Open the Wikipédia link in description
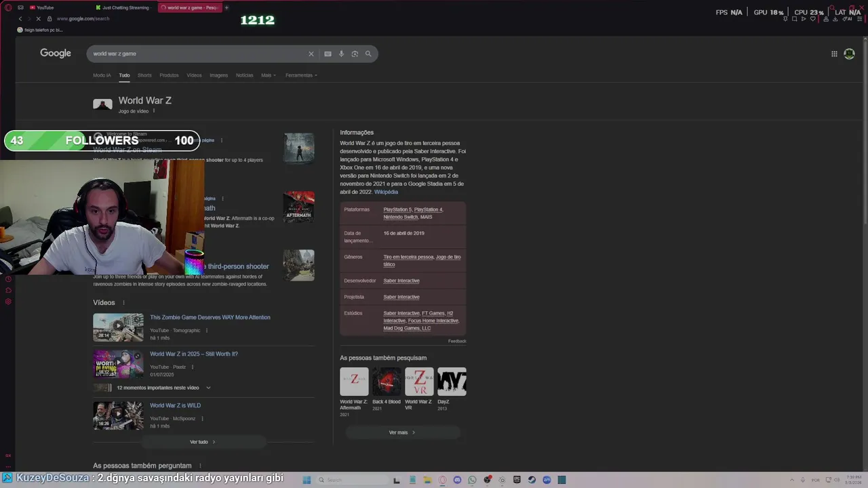Image resolution: width=868 pixels, height=488 pixels. point(386,192)
